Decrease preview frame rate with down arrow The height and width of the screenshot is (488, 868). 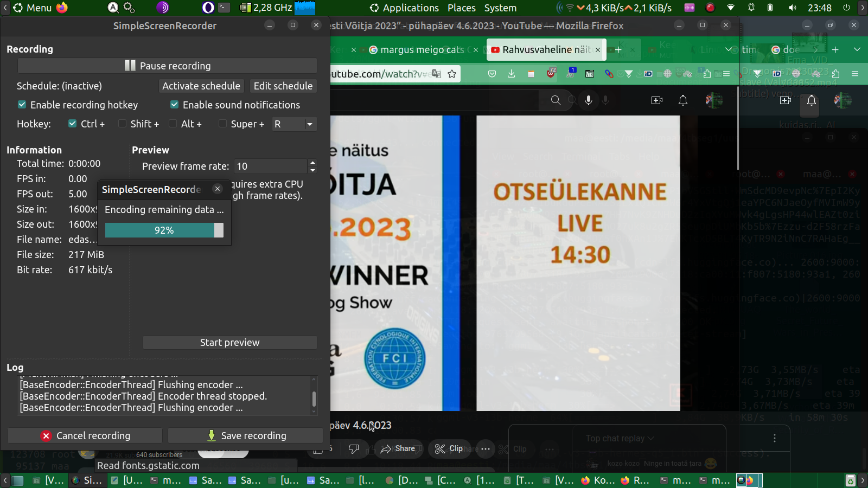pyautogui.click(x=312, y=170)
